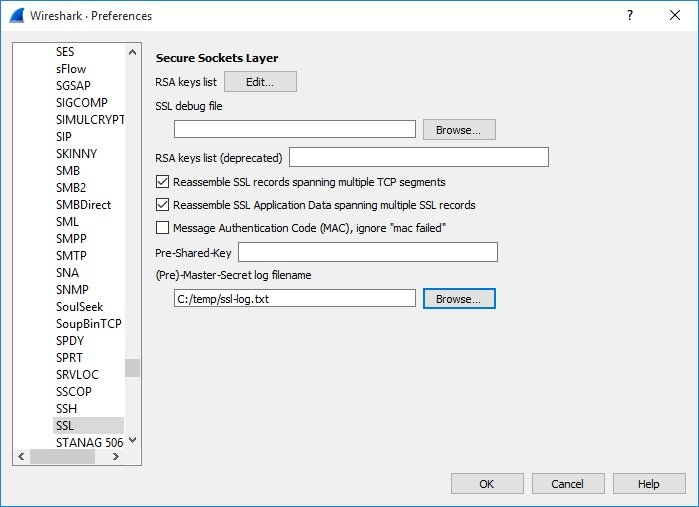Click the horizontal scrollbar thumb under protocol list

pos(62,457)
